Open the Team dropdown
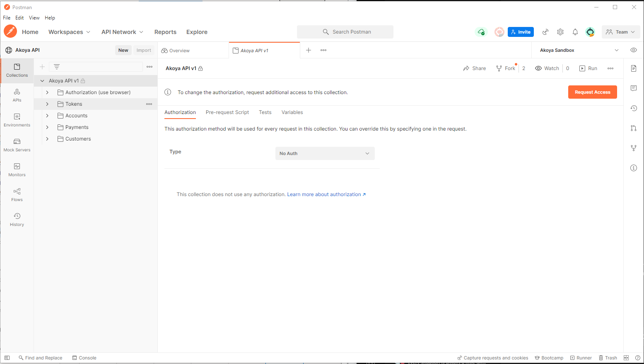 621,32
